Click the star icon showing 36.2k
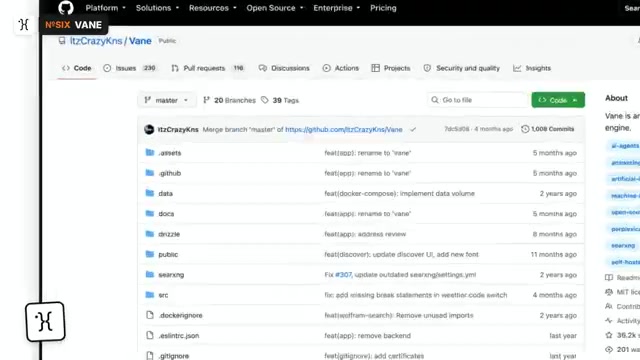The height and width of the screenshot is (360, 640). click(609, 335)
